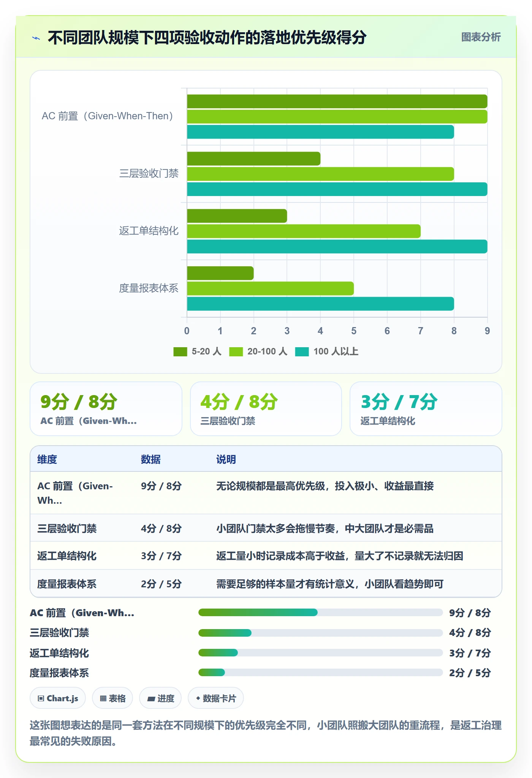The image size is (532, 778).
Task: Select the 进度 tag chip
Action: coord(160,698)
